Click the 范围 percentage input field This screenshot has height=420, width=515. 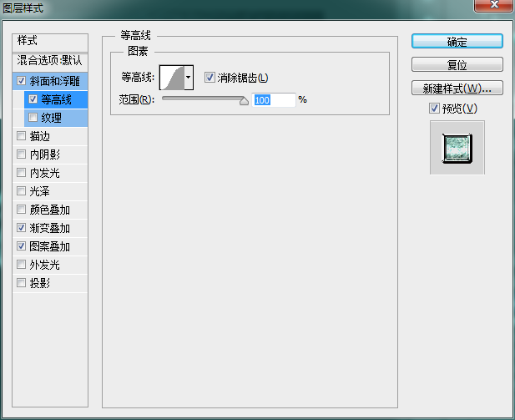pos(274,99)
